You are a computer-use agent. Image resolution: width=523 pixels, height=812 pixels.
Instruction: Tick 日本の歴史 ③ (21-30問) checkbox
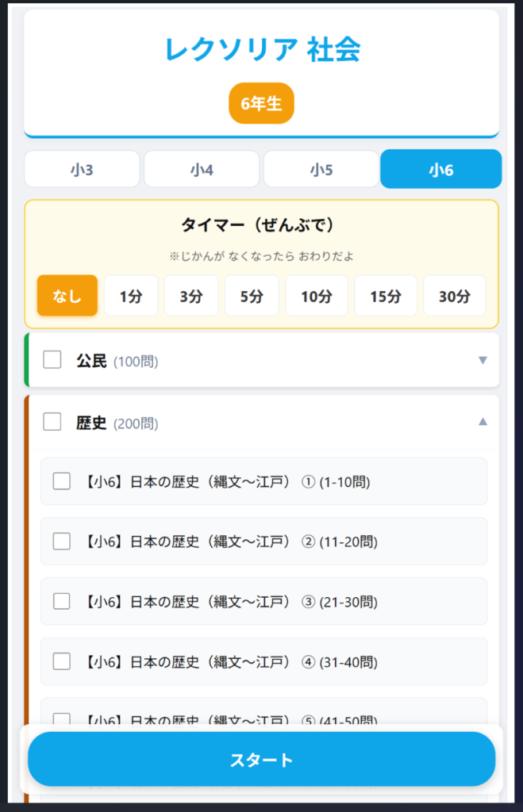[62, 602]
